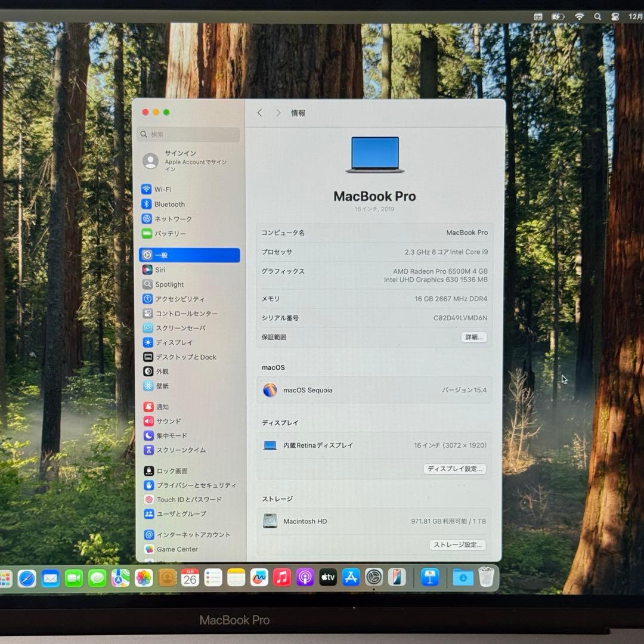Open ストレージ設定... under Macintosh HD

[458, 545]
